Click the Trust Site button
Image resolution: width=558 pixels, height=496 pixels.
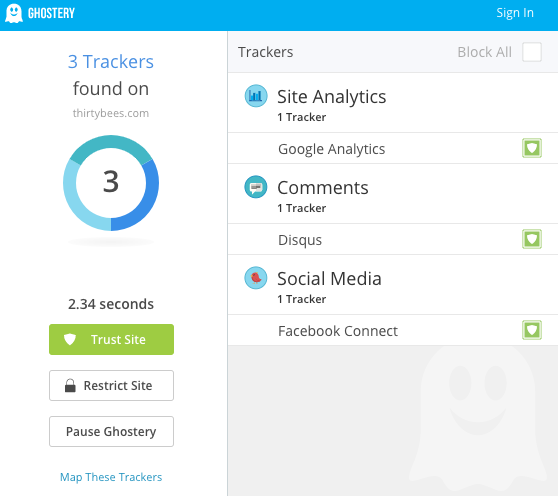coord(111,339)
